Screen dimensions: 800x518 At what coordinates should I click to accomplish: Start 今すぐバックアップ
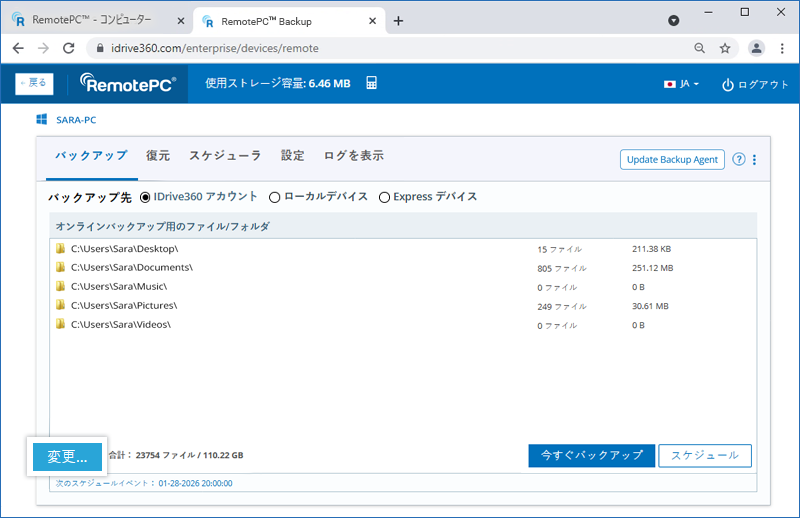click(x=591, y=455)
